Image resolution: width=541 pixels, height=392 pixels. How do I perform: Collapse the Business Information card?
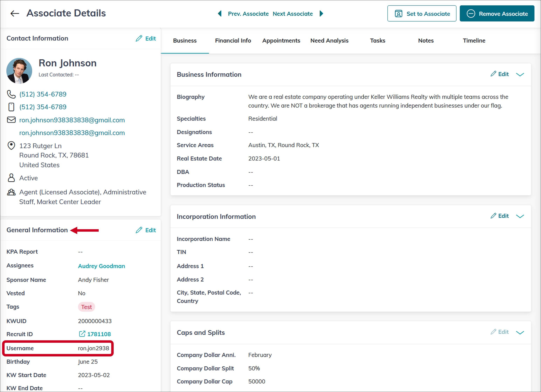[x=520, y=74]
